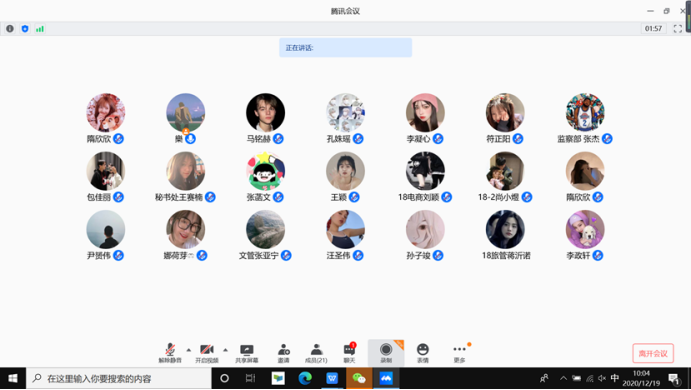Select 汪圣伟's avatar
The image size is (691, 390).
346,230
